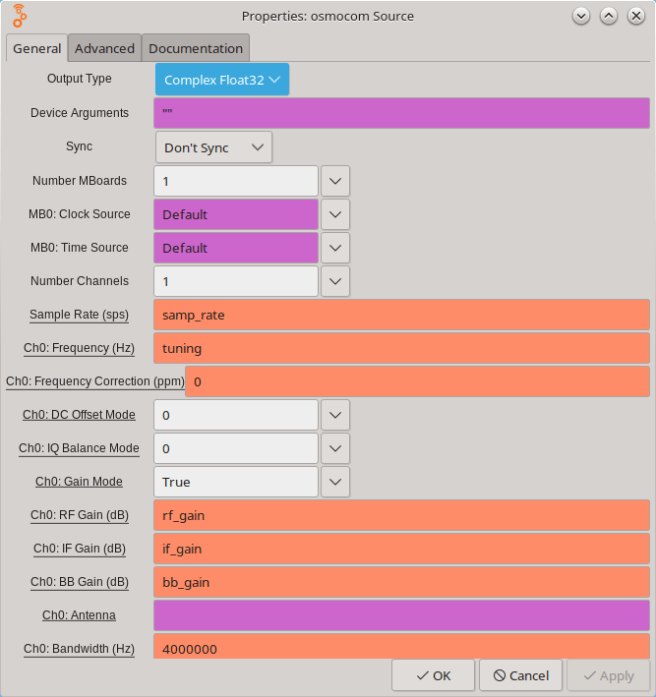
Task: Open the Sync Don't Sync dropdown
Action: 213,147
